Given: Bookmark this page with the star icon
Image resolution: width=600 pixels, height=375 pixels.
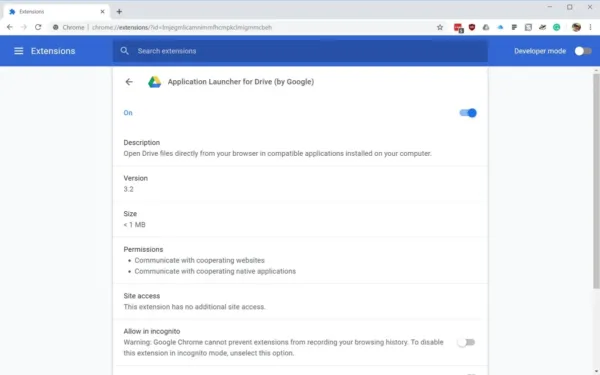Looking at the screenshot, I should [440, 27].
